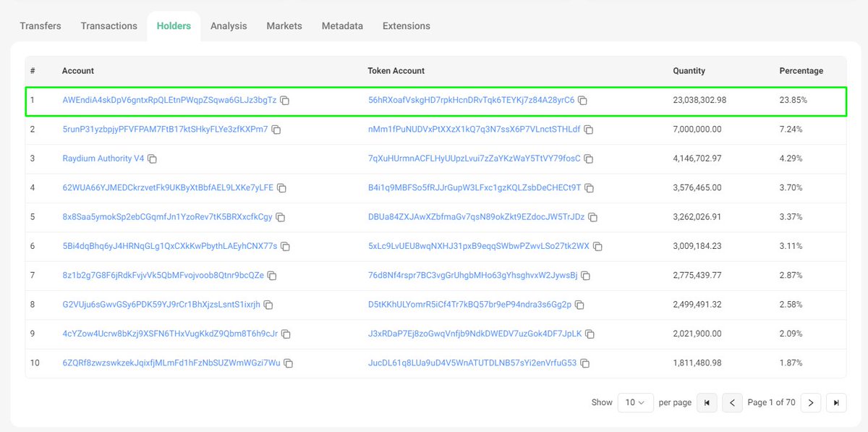Open the Extensions tab

coord(407,26)
